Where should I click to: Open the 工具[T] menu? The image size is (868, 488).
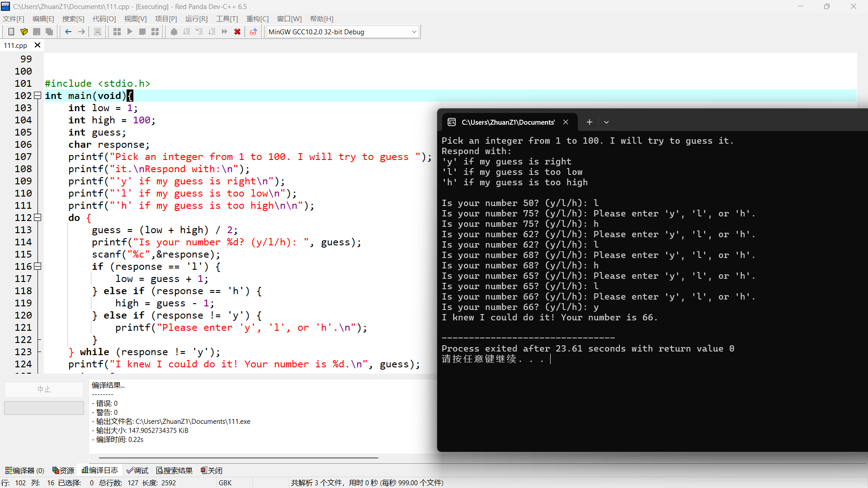[226, 19]
